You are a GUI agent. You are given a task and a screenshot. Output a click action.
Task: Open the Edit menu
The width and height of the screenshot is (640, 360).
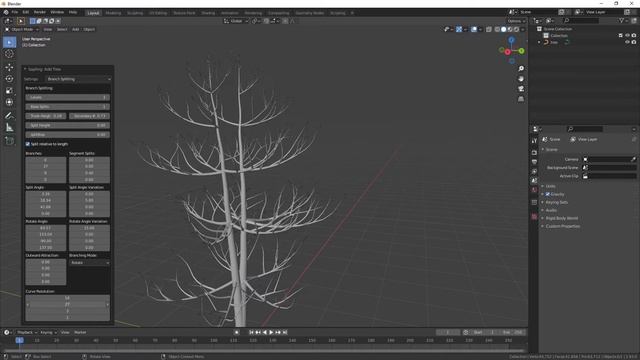click(x=26, y=12)
